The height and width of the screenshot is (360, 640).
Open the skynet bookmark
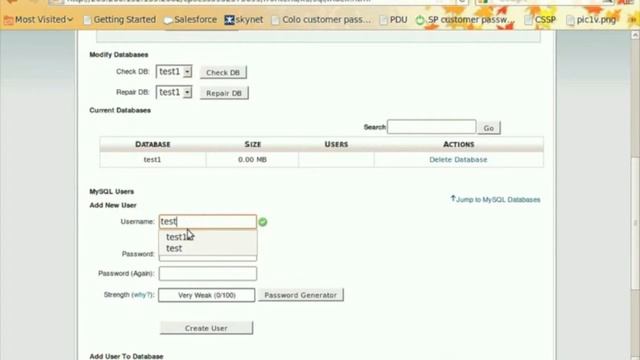(244, 20)
